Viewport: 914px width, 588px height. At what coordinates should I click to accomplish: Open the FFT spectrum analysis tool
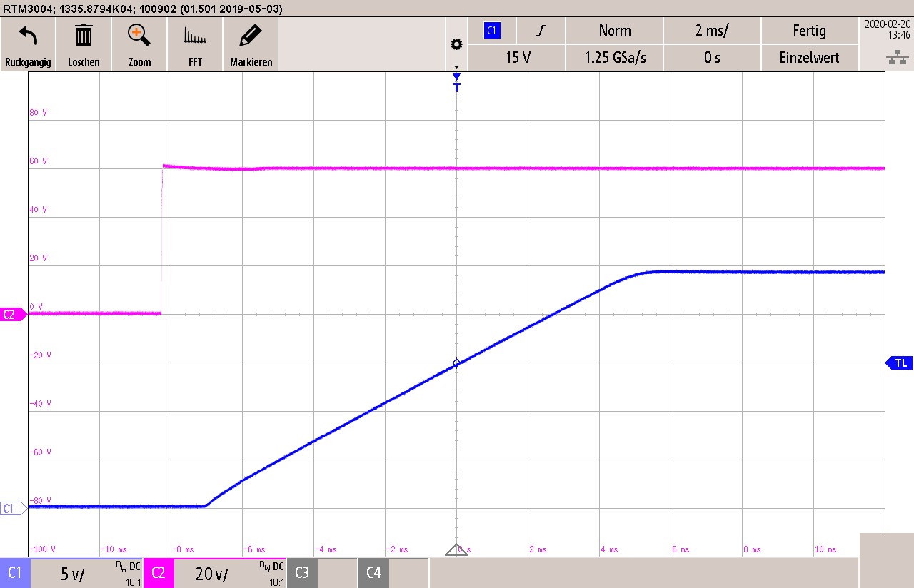195,36
